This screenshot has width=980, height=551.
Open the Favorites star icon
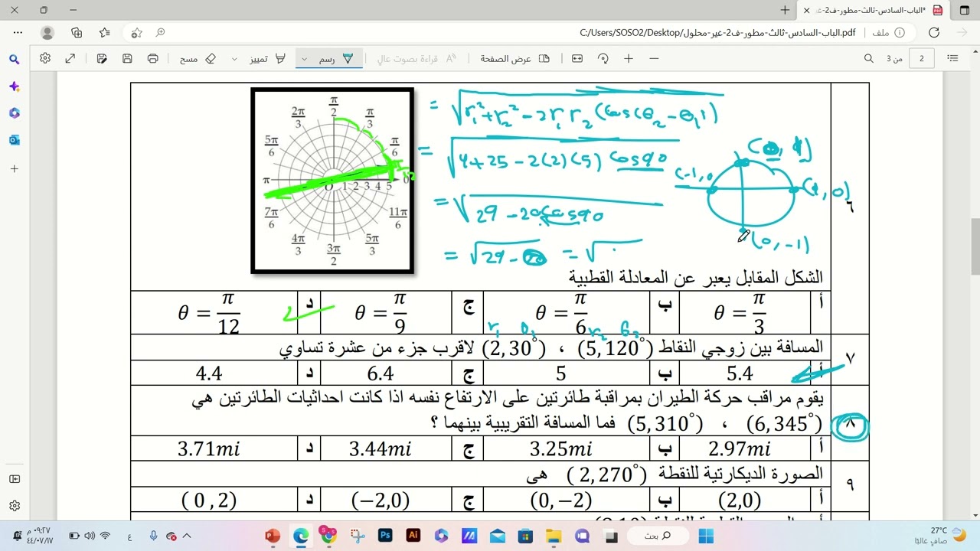105,32
